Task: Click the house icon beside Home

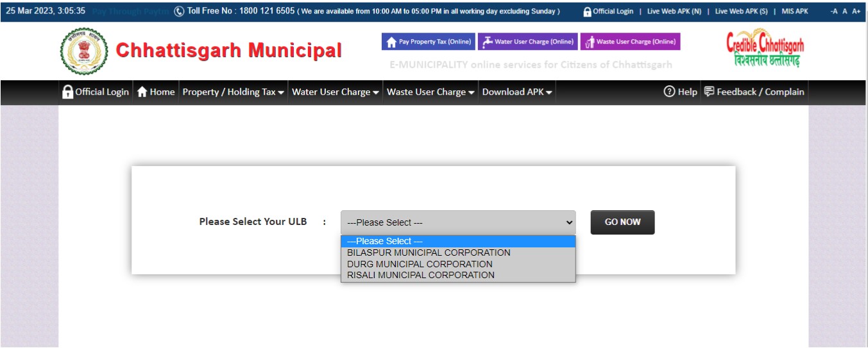Action: click(x=142, y=92)
